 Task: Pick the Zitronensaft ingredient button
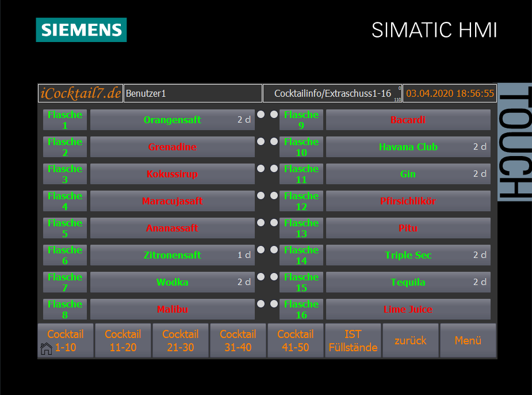click(172, 255)
